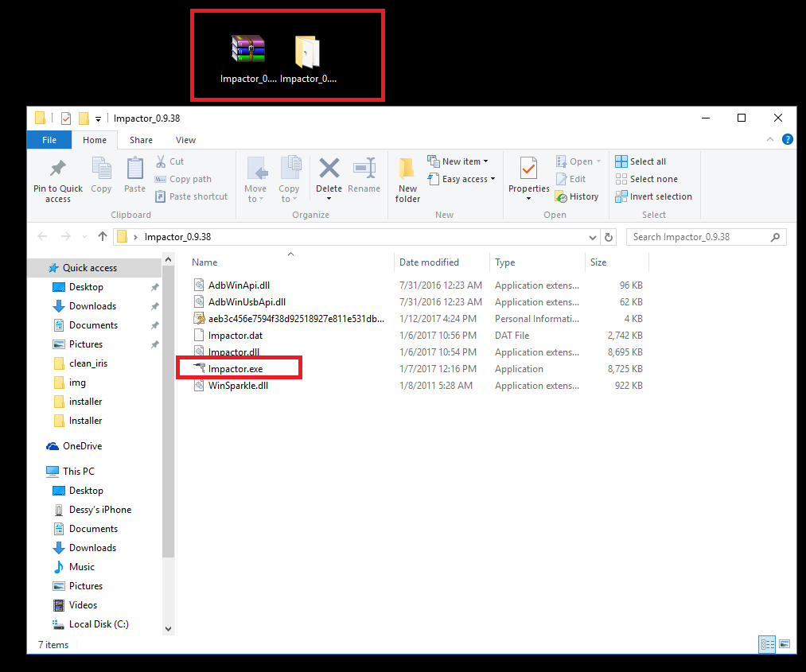Open Music under This PC

[x=82, y=567]
